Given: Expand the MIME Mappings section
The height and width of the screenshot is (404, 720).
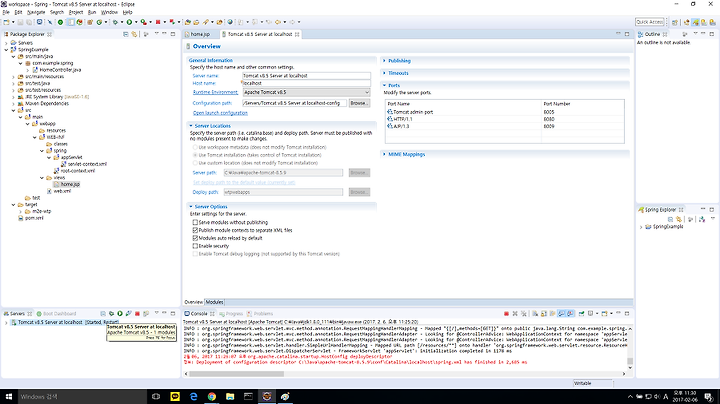Looking at the screenshot, I should tap(384, 154).
